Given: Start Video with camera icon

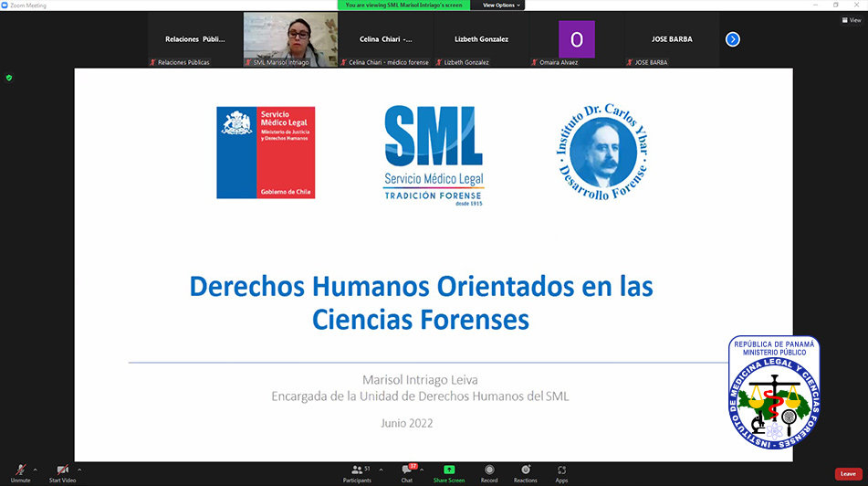Looking at the screenshot, I should (63, 473).
